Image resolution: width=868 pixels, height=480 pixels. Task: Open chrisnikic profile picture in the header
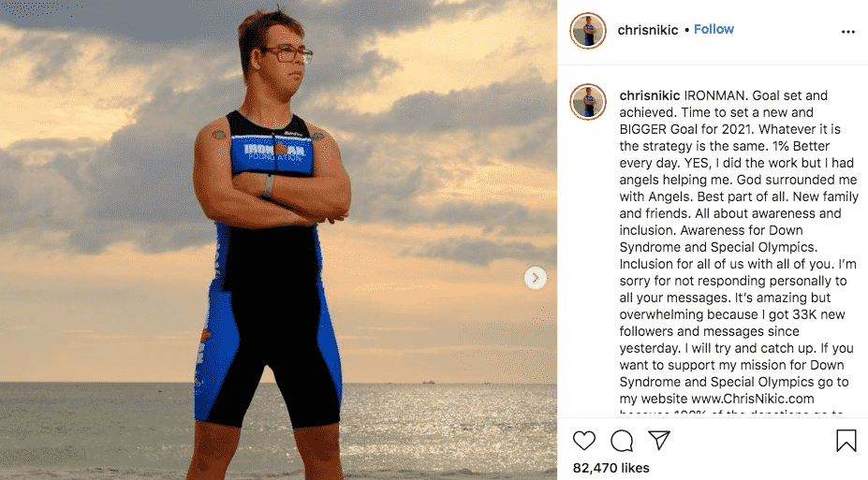[588, 31]
